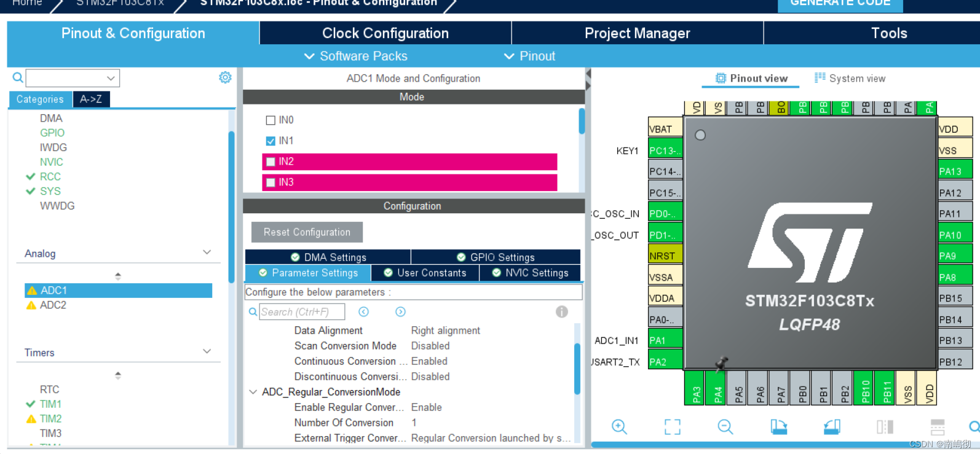980x454 pixels.
Task: Click the pushpin on pin PA4
Action: 722,364
